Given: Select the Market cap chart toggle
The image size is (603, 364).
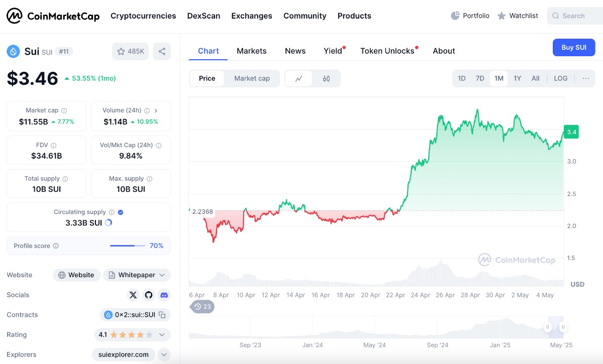Looking at the screenshot, I should tap(252, 78).
